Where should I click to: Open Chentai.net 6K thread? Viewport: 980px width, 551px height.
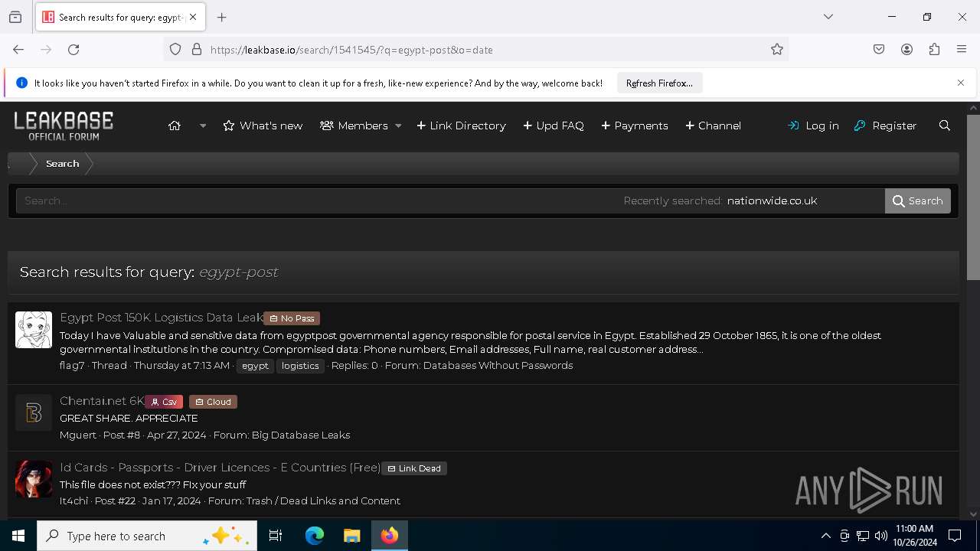pyautogui.click(x=102, y=401)
